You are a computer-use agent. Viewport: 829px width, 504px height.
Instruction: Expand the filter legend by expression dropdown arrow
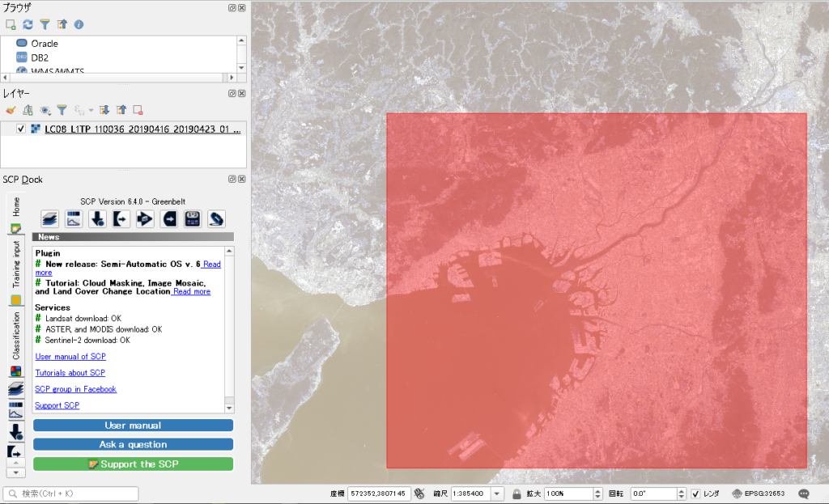(91, 110)
